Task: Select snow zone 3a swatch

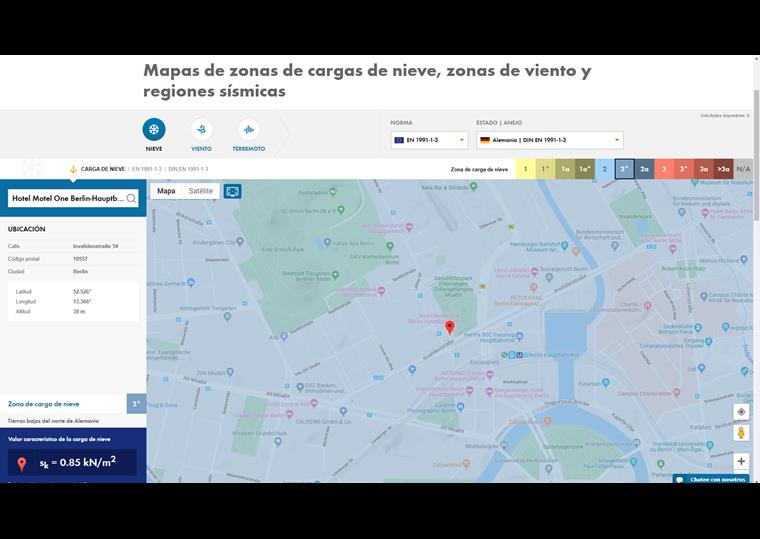Action: 704,169
